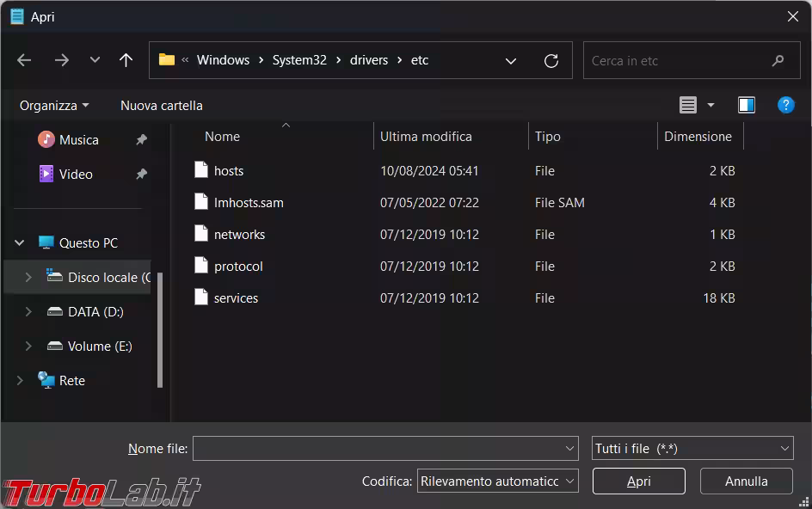Select the hosts file
The height and width of the screenshot is (509, 812).
pyautogui.click(x=229, y=171)
